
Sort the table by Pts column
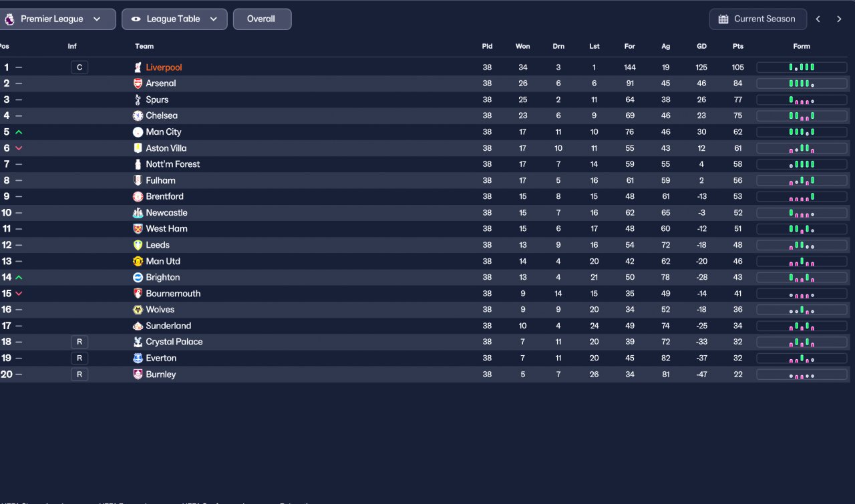(x=737, y=47)
